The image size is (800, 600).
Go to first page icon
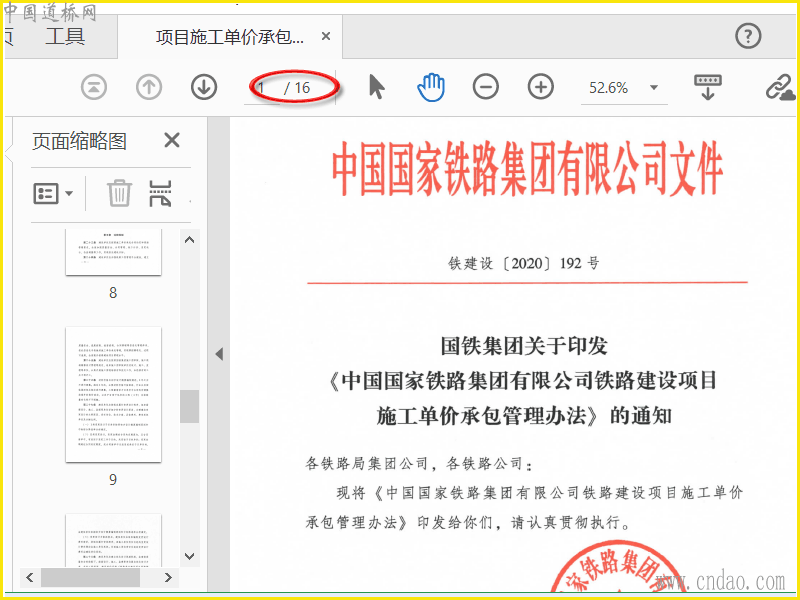click(x=94, y=87)
